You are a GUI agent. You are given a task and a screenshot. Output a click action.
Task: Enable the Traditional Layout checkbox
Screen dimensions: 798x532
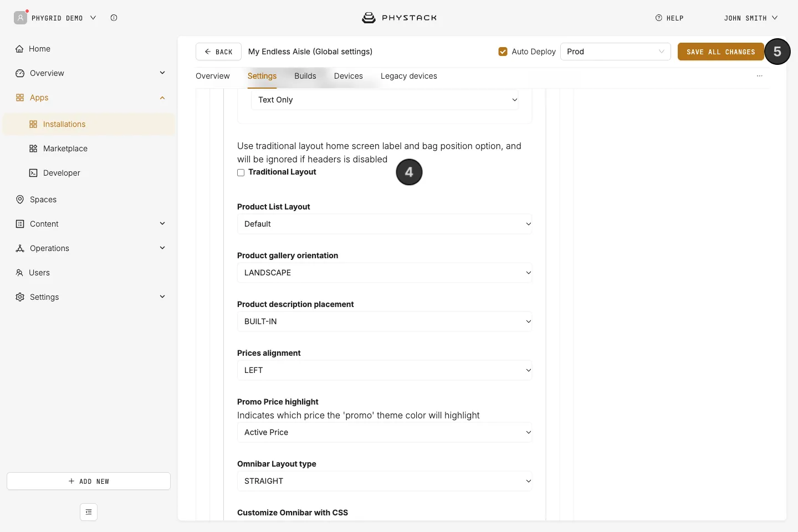click(241, 172)
